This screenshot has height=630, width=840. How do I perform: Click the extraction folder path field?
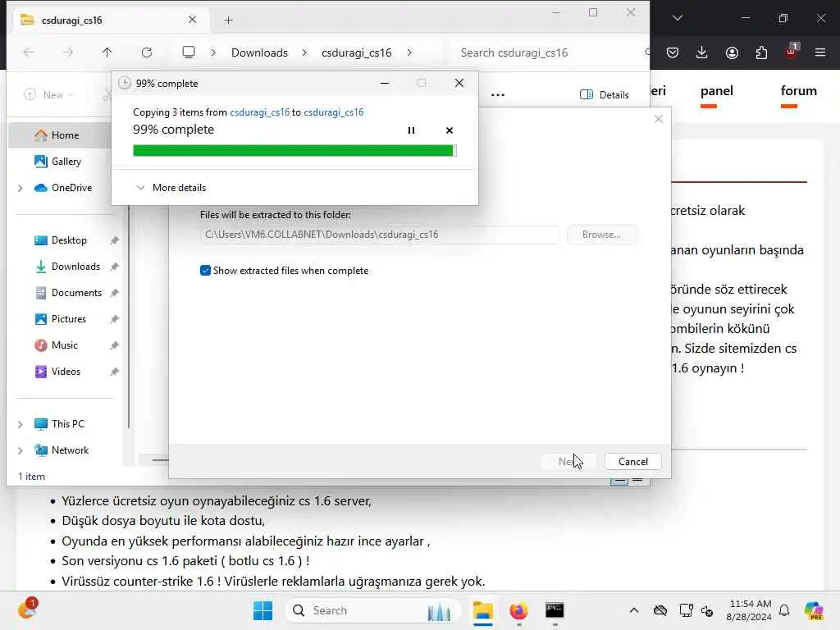[x=379, y=235]
